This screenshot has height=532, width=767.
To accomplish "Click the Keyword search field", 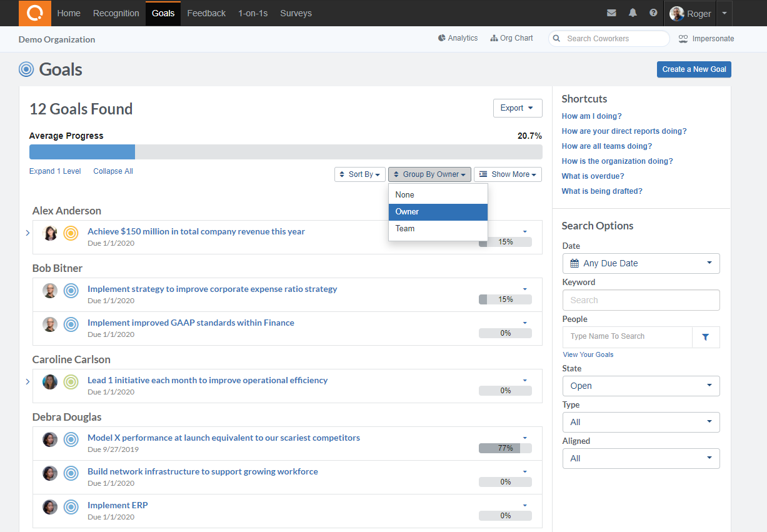I will coord(641,300).
